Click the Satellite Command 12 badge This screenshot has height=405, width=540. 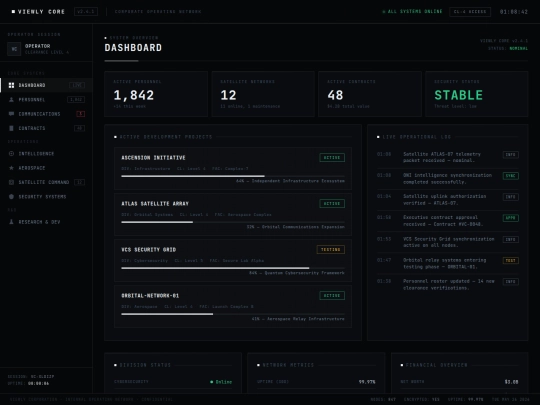[80, 182]
